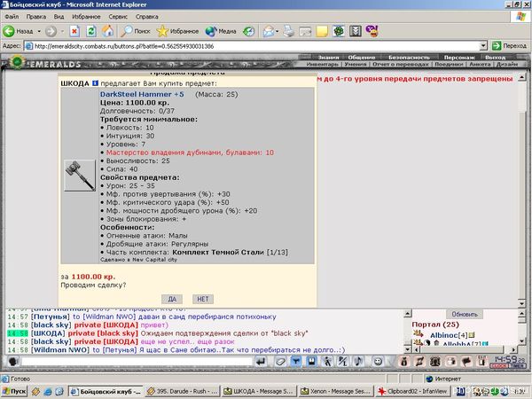Click the Yahoo Messenger toolbar icon
This screenshot has width=532, height=399.
pyautogui.click(x=372, y=31)
